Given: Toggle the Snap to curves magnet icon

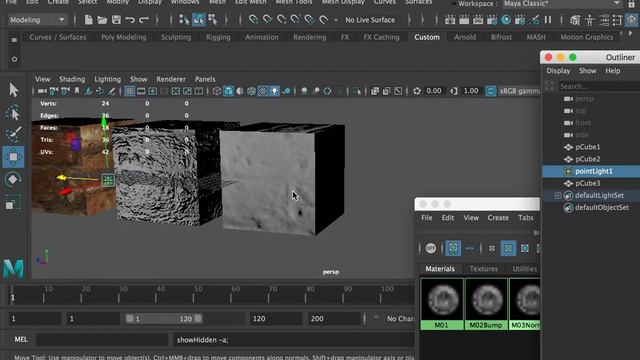Looking at the screenshot, I should (x=267, y=20).
